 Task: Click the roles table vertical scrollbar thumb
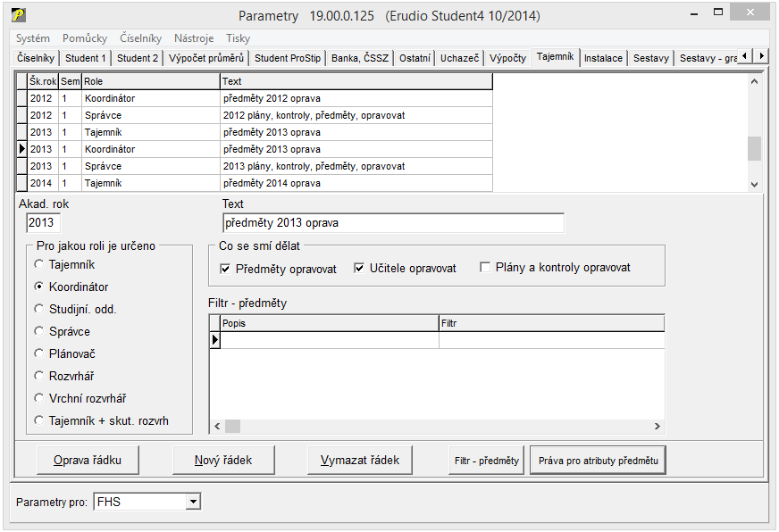754,148
